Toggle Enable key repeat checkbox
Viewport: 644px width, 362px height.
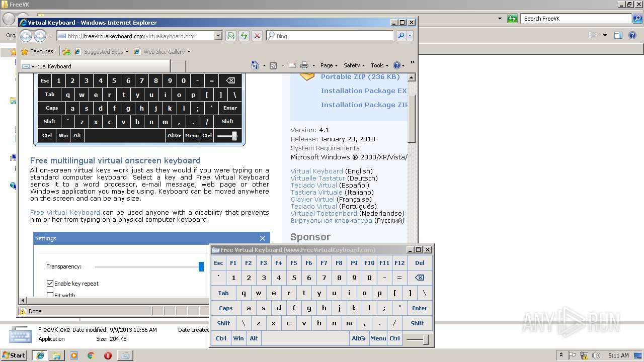pos(50,284)
